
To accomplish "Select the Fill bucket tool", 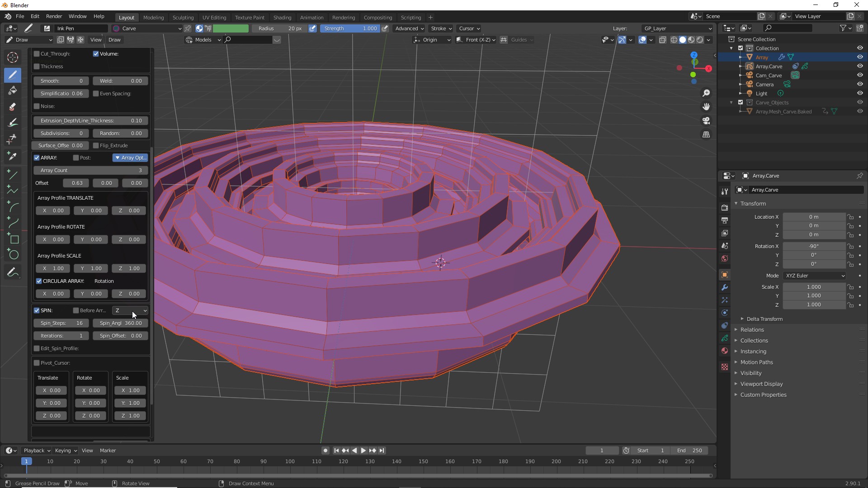I will tap(13, 90).
